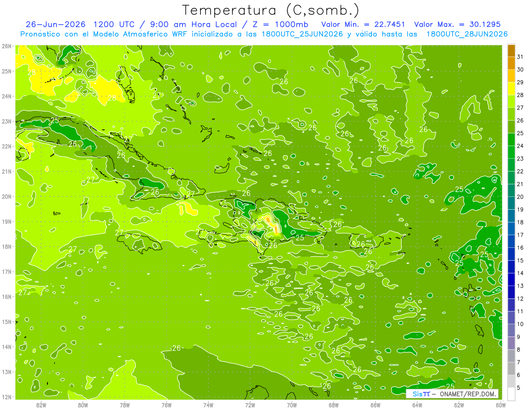
Task: Click the legend value 5
Action: coord(519,388)
